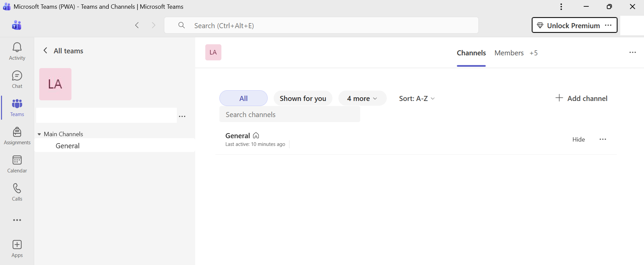Select General channel in the sidebar

[115, 146]
